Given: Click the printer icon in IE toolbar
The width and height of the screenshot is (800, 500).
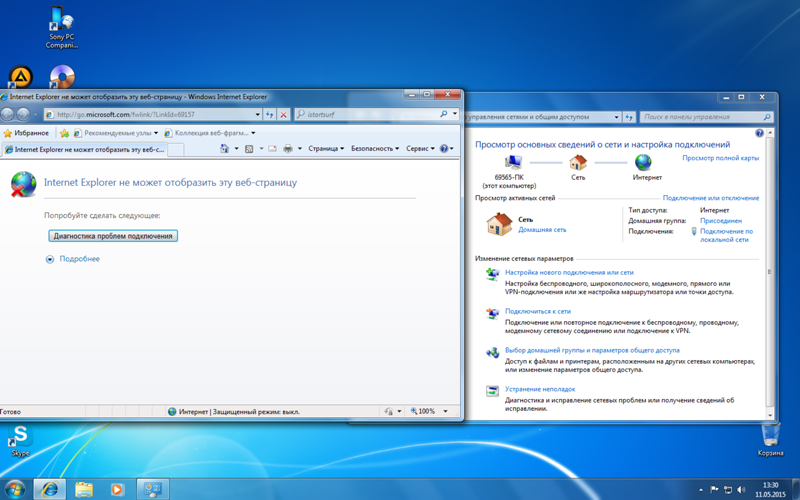Looking at the screenshot, I should tap(288, 148).
